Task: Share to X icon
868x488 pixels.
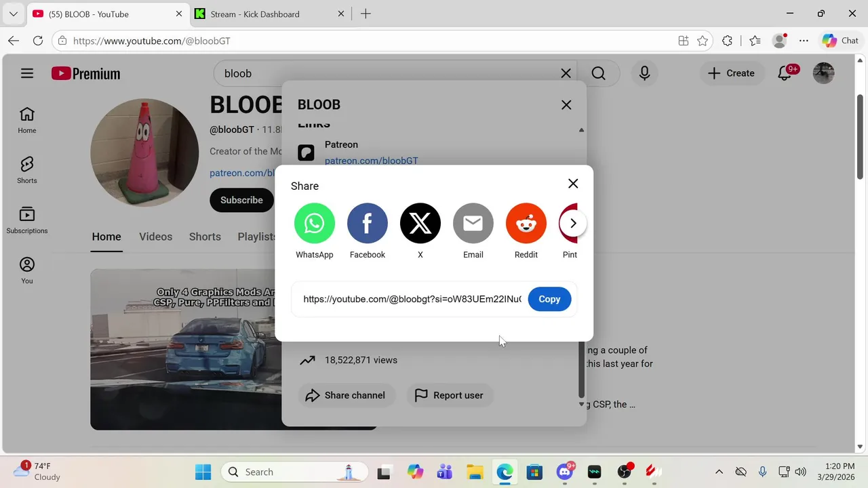Action: pos(420,223)
